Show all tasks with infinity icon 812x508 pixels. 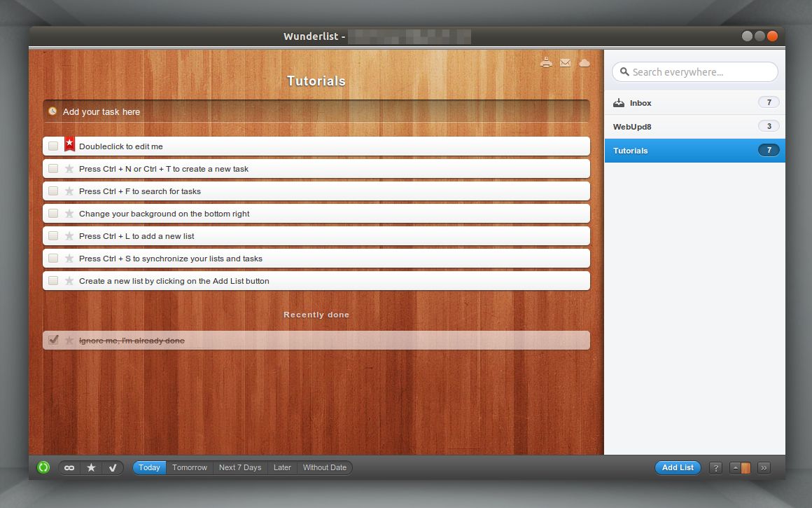pos(69,467)
